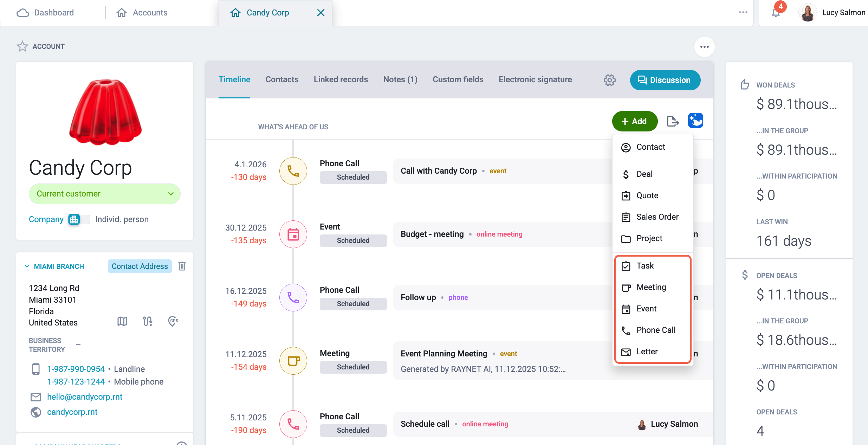
Task: Open route planning icon for address
Action: (148, 321)
